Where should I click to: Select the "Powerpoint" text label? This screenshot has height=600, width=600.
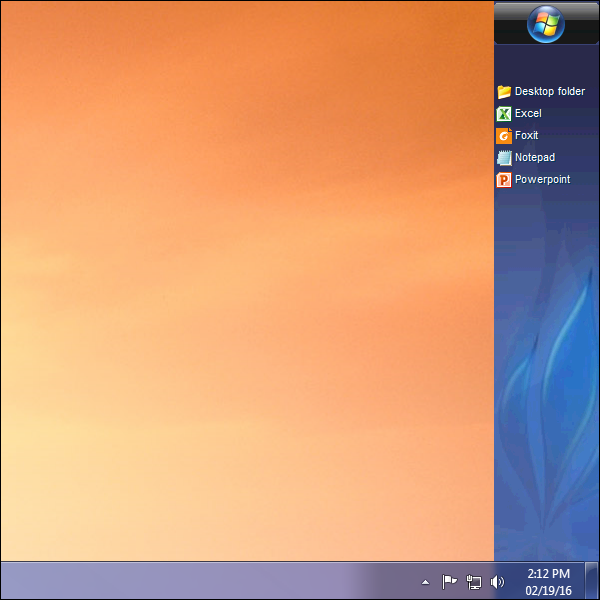click(x=543, y=180)
